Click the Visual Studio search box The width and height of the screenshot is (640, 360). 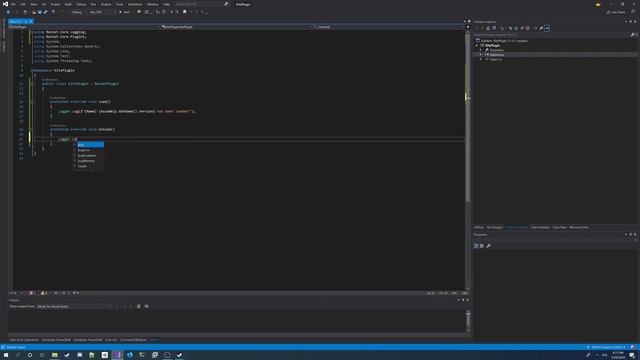[x=202, y=4]
